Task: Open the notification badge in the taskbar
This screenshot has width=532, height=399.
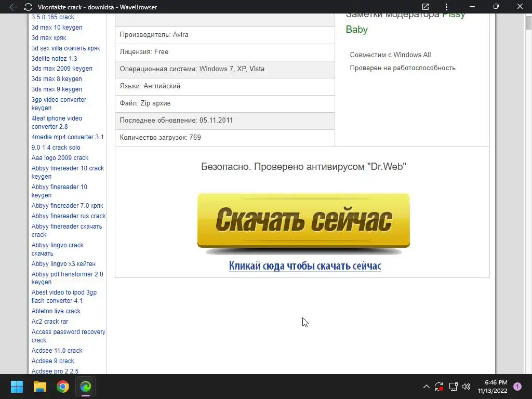Action: pos(517,387)
